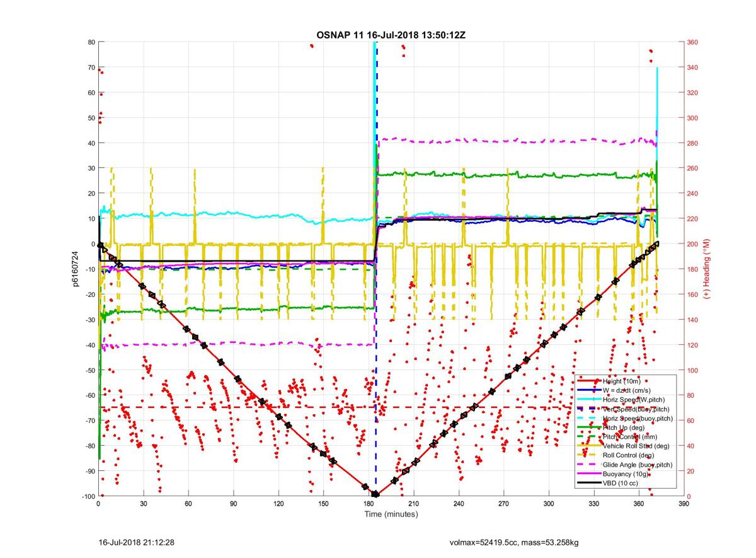This screenshot has height=558, width=756.
Task: Click the '200' tick on the heading axis
Action: 693,244
